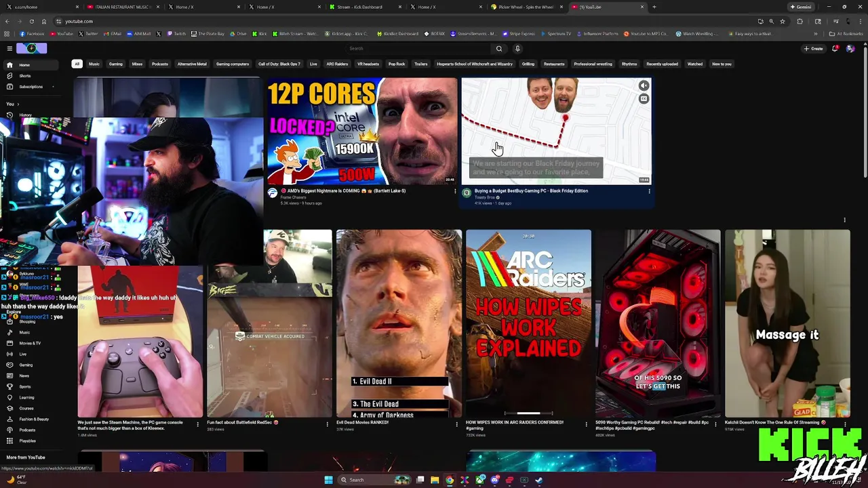Switch to Picker Wheel browser tab
The width and height of the screenshot is (868, 488).
(x=526, y=7)
